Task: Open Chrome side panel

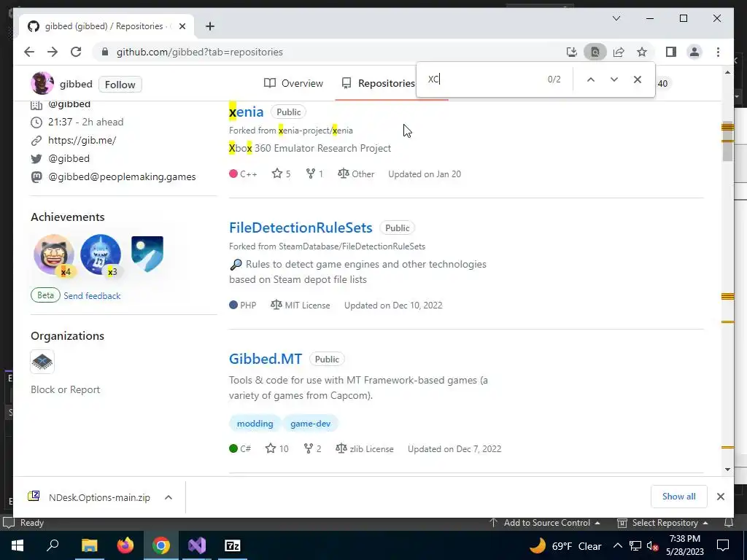Action: point(671,52)
